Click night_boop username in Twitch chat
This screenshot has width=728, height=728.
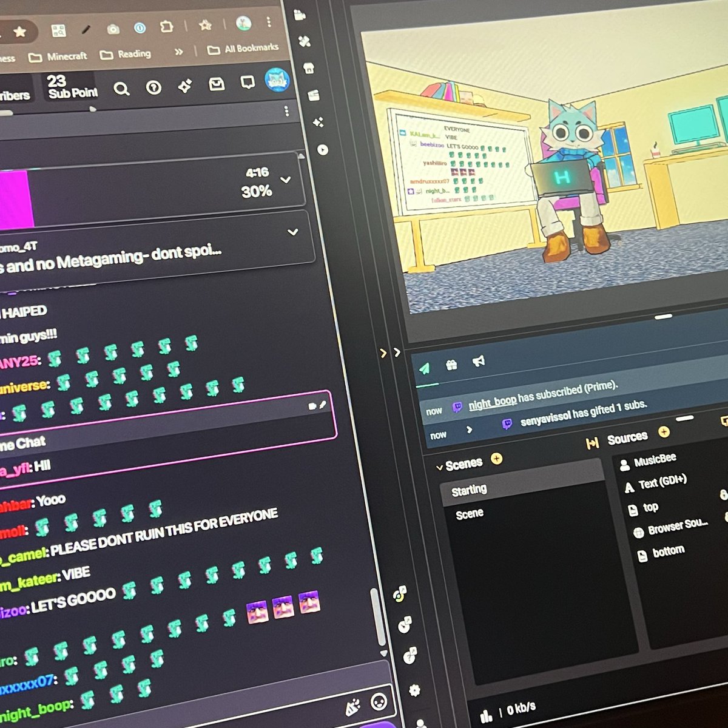pos(37,711)
